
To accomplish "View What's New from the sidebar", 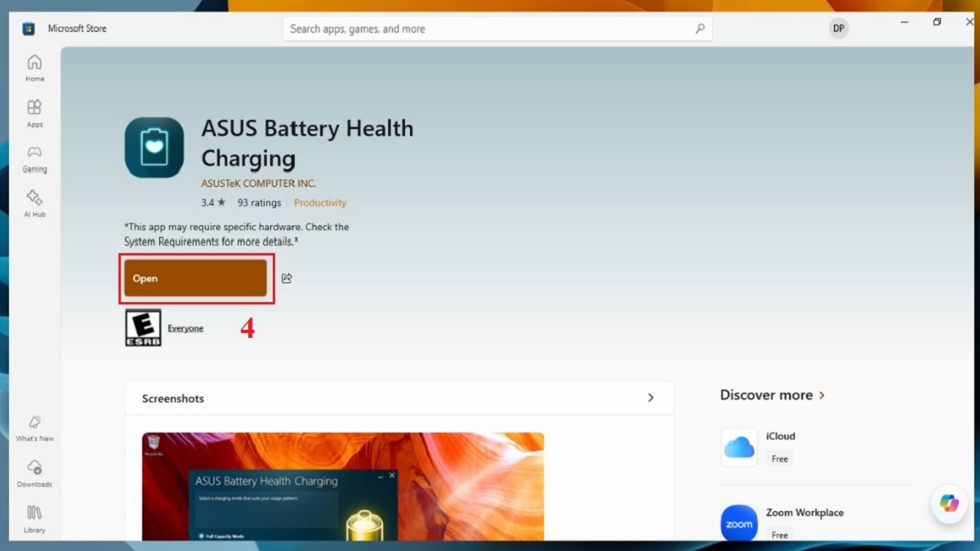I will point(34,427).
